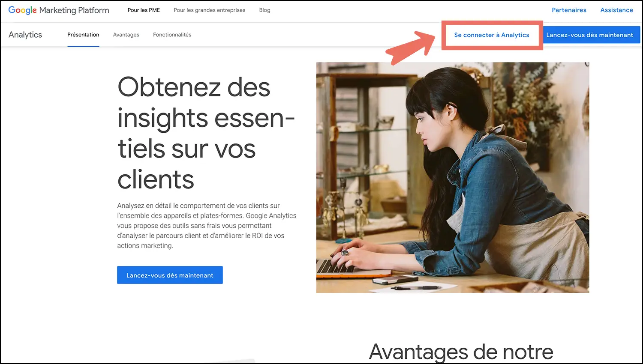Click header Lancez-vous dès maintenant button

[x=589, y=35]
